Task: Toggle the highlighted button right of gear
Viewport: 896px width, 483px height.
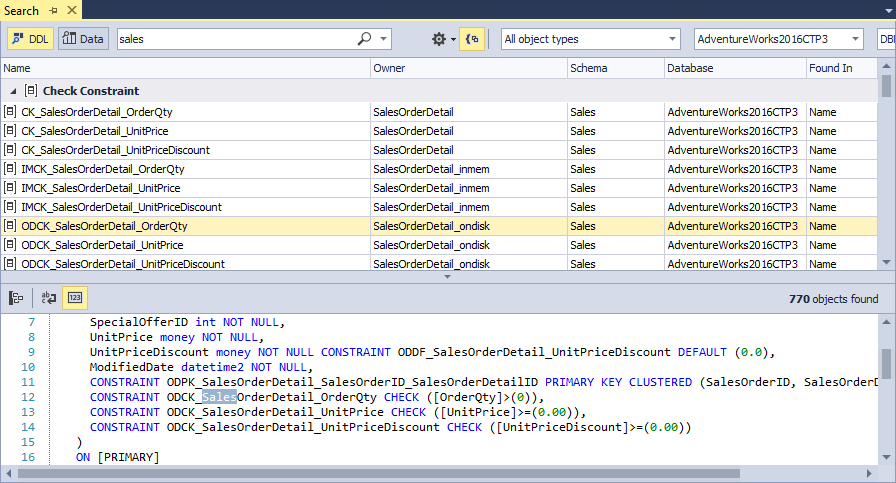Action: click(472, 39)
